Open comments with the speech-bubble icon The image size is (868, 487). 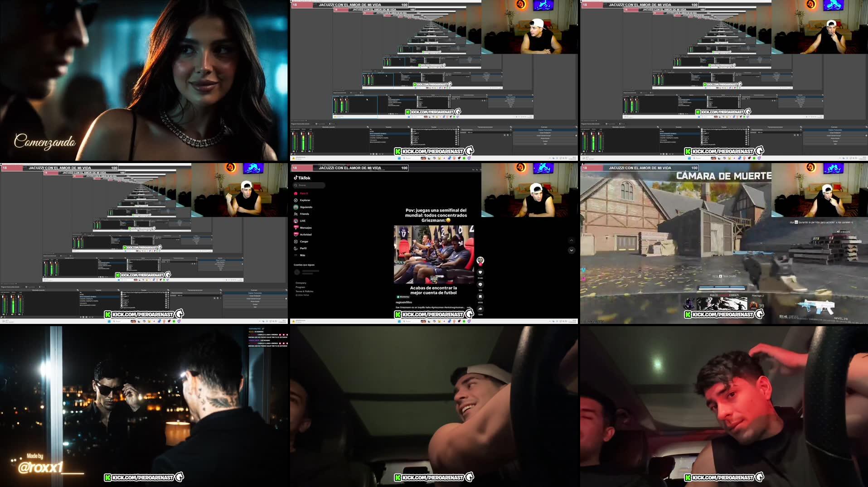click(x=480, y=284)
